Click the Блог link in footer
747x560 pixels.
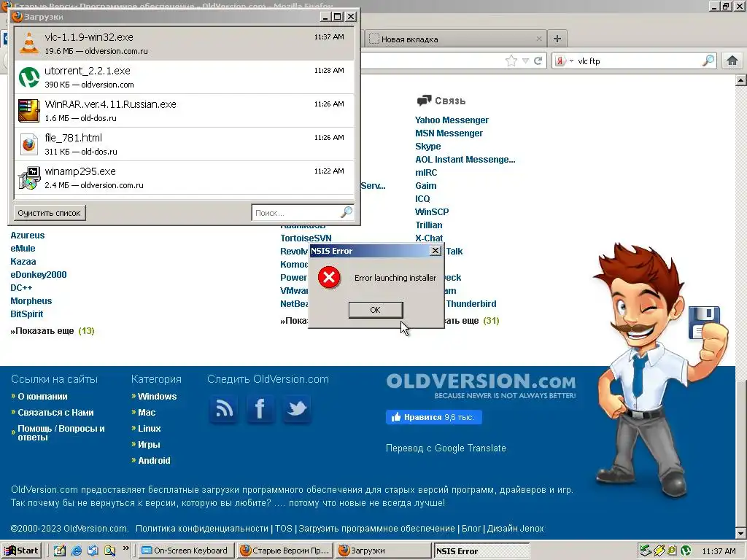pos(471,529)
